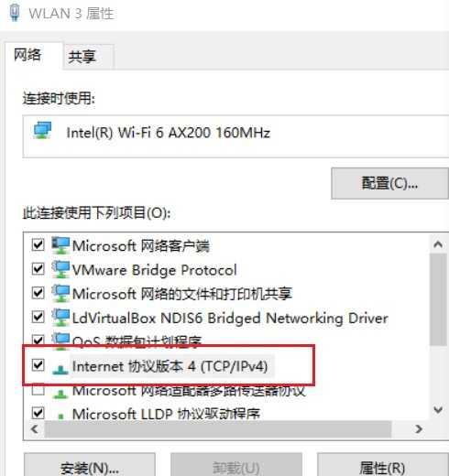Open the 配置(C)... button
This screenshot has height=476, width=449.
click(x=389, y=183)
